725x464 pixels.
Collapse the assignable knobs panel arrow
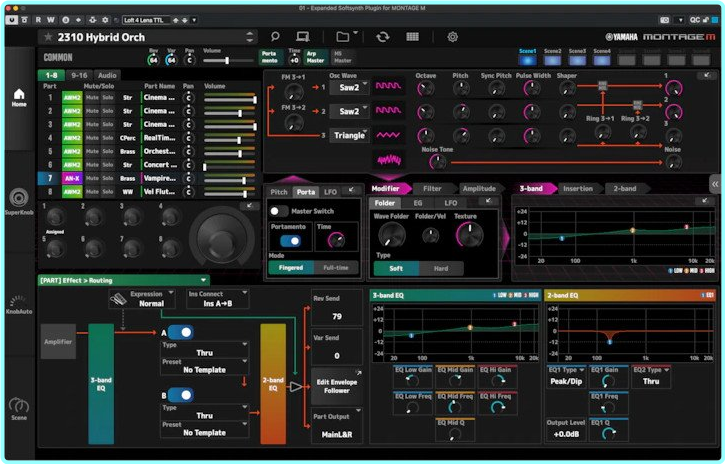(250, 206)
